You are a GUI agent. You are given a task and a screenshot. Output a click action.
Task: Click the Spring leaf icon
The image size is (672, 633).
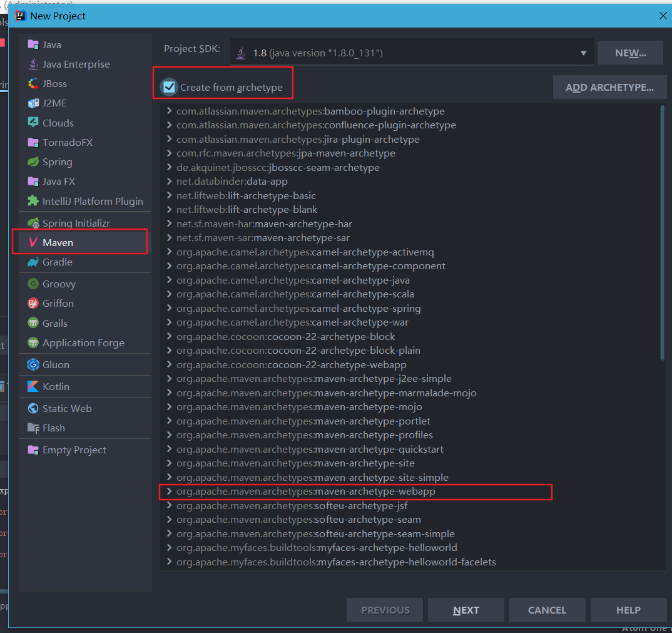click(33, 162)
